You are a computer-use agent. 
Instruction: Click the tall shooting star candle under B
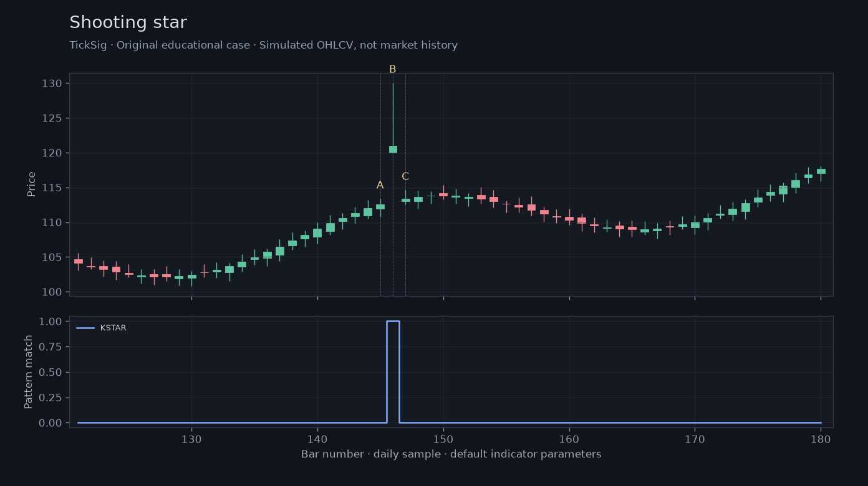[393, 118]
